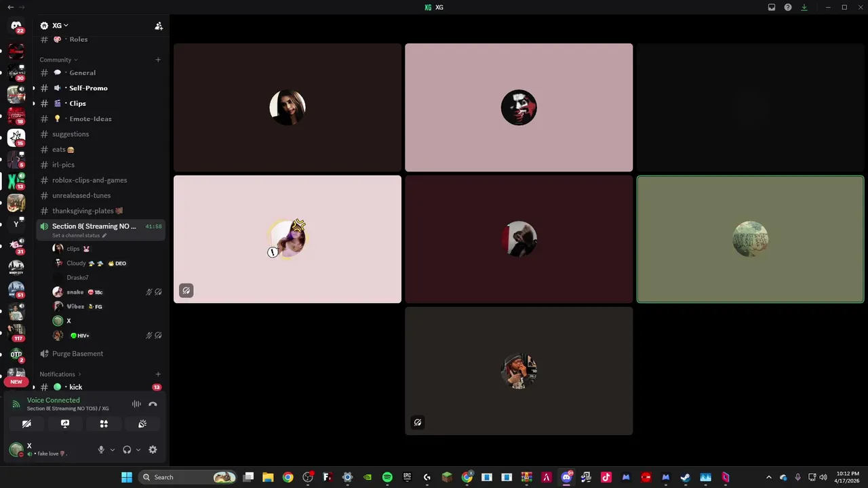Open Spotify from the taskbar

tap(387, 477)
